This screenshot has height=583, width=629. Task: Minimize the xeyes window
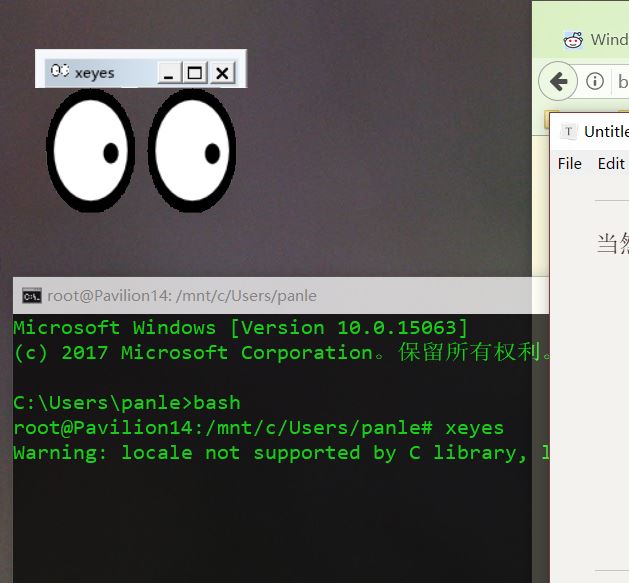(170, 73)
